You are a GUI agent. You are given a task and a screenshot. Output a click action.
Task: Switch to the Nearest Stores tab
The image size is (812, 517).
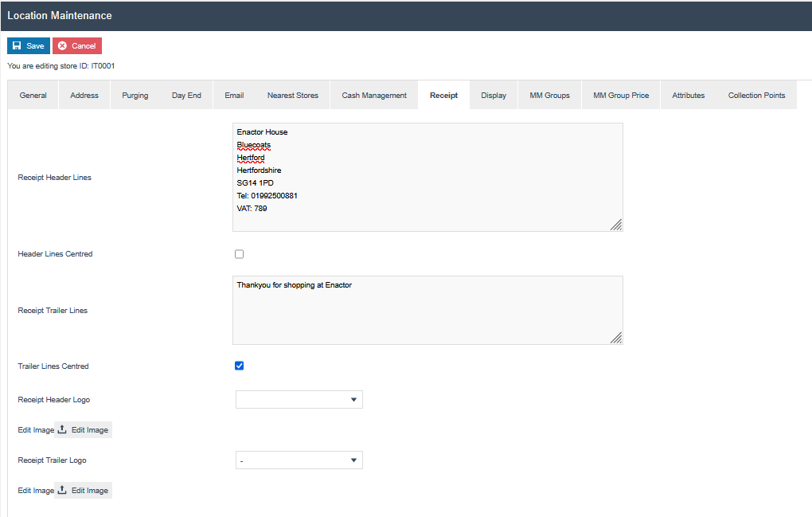293,96
